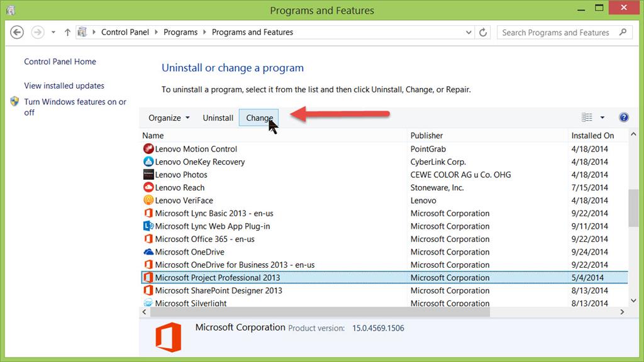644x362 pixels.
Task: Click the horizontal scrollbar left arrow
Action: pyautogui.click(x=144, y=312)
